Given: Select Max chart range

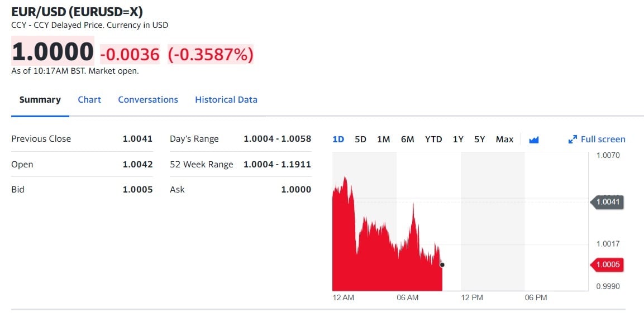Looking at the screenshot, I should pos(504,140).
